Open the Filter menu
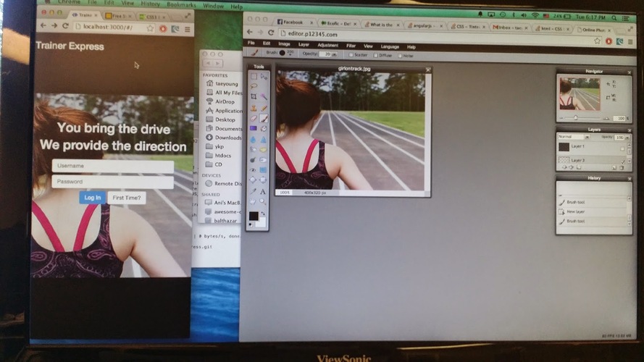The image size is (644, 362). (x=351, y=45)
